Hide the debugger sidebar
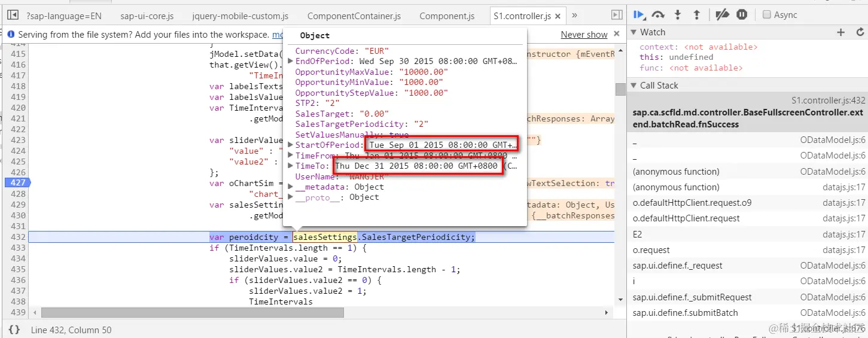868x338 pixels. [x=617, y=15]
